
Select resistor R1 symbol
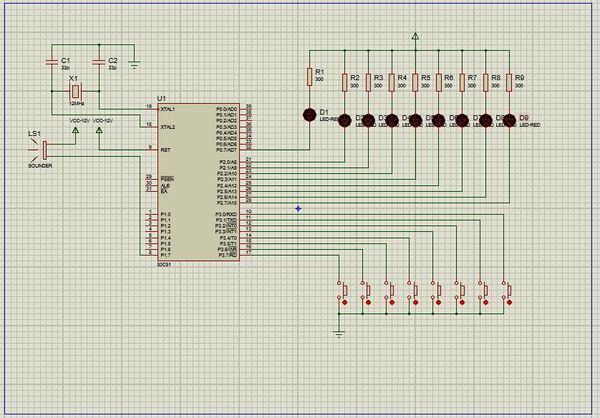point(308,76)
